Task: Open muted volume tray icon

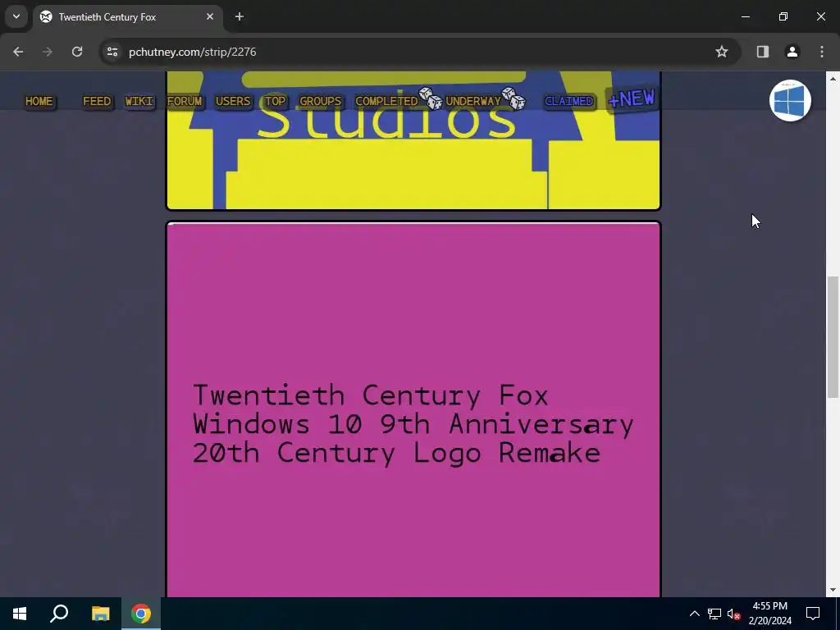Action: (x=734, y=614)
